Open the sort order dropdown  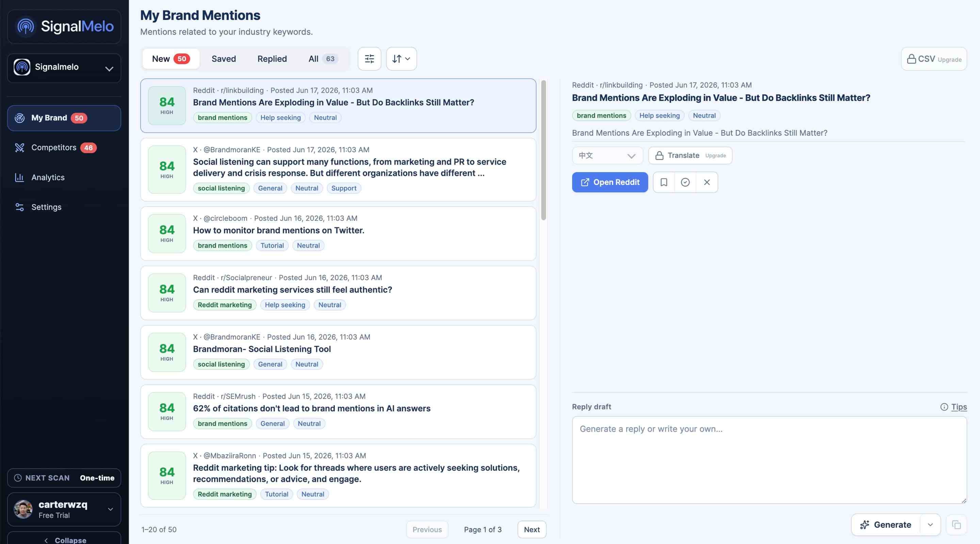pyautogui.click(x=402, y=59)
